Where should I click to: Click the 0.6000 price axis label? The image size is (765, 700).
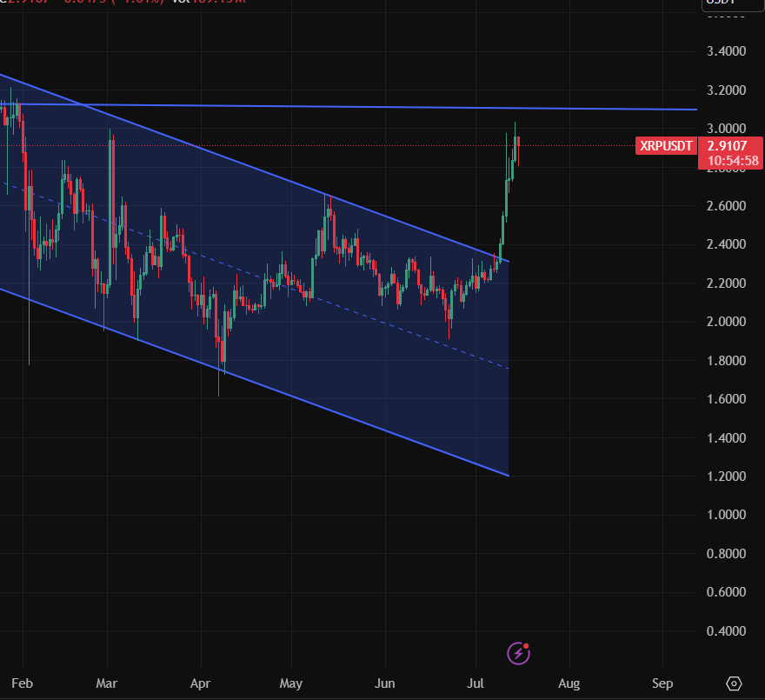[727, 592]
